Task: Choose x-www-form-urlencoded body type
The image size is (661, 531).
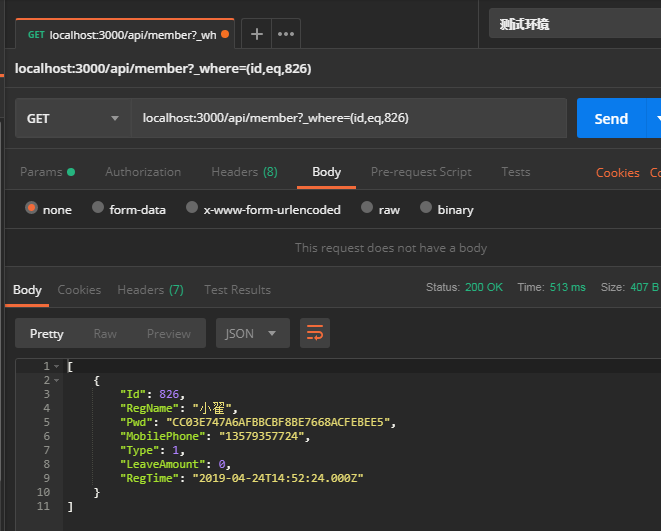Action: [x=192, y=209]
